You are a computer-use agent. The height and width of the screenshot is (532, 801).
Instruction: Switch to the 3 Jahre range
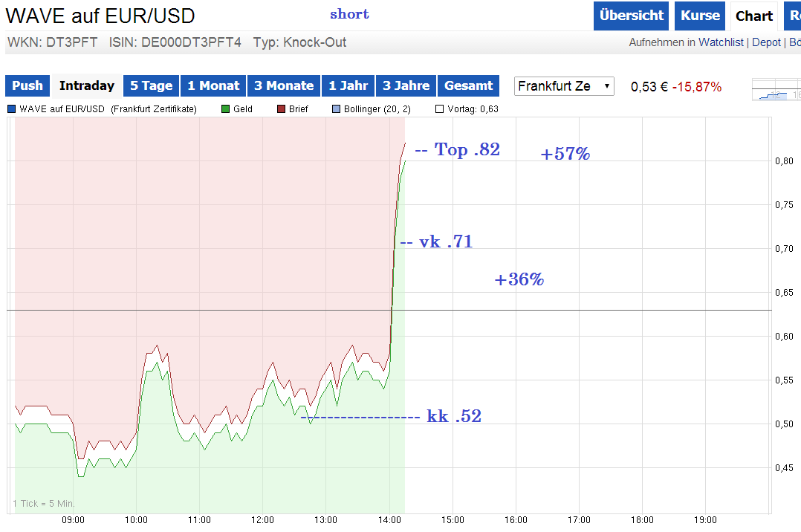[x=406, y=85]
